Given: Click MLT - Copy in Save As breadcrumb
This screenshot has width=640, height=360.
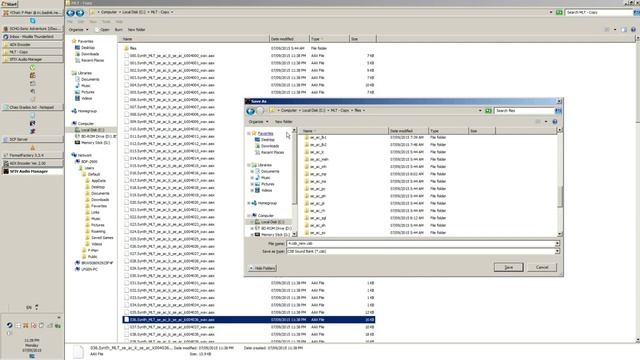Looking at the screenshot, I should (340, 111).
